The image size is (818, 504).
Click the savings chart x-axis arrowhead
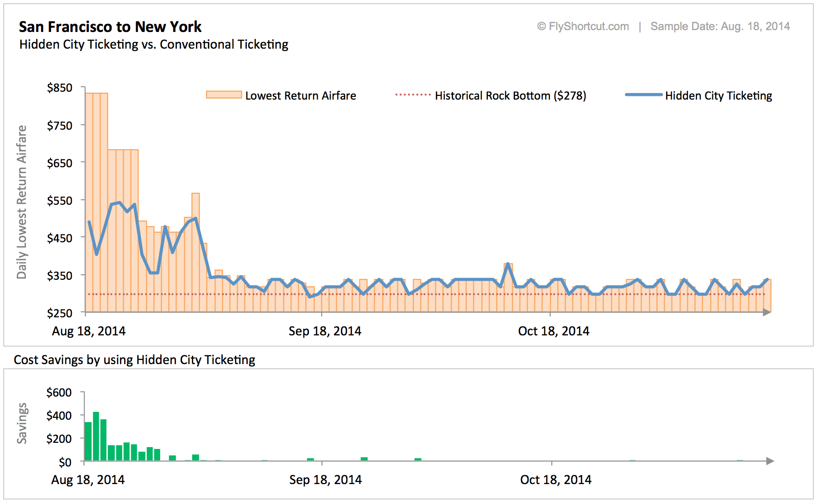tap(770, 461)
